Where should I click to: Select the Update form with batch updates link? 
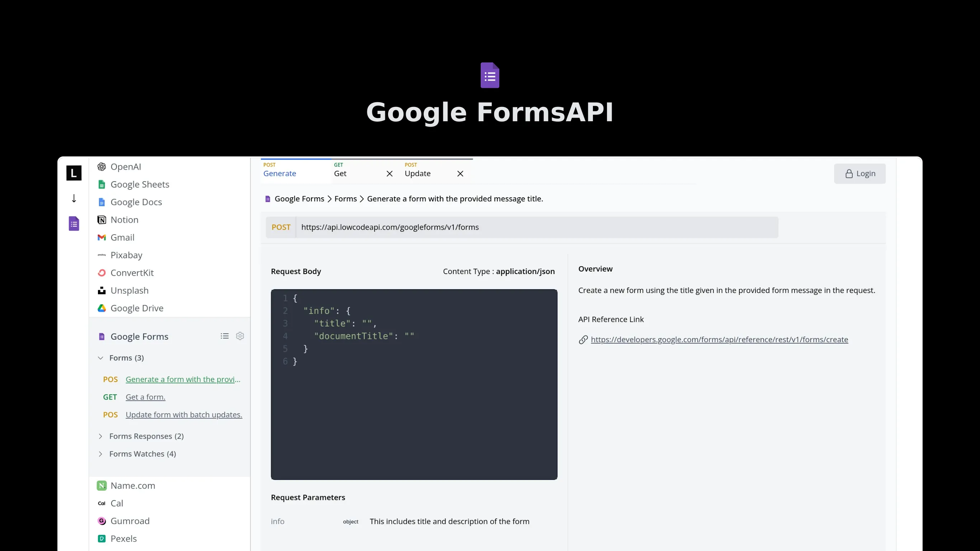click(x=184, y=415)
